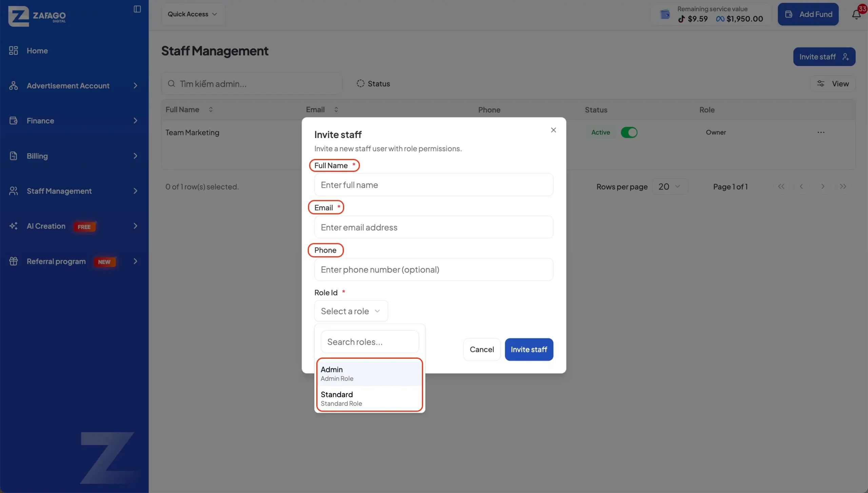Open the Status filter
This screenshot has width=868, height=493.
tap(373, 83)
